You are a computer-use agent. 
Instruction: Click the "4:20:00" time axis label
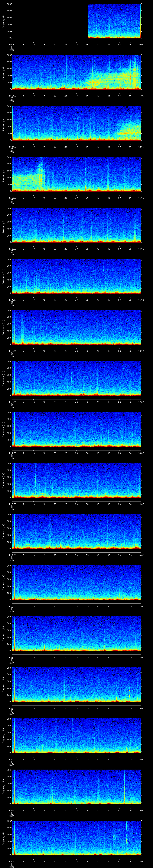12,606
